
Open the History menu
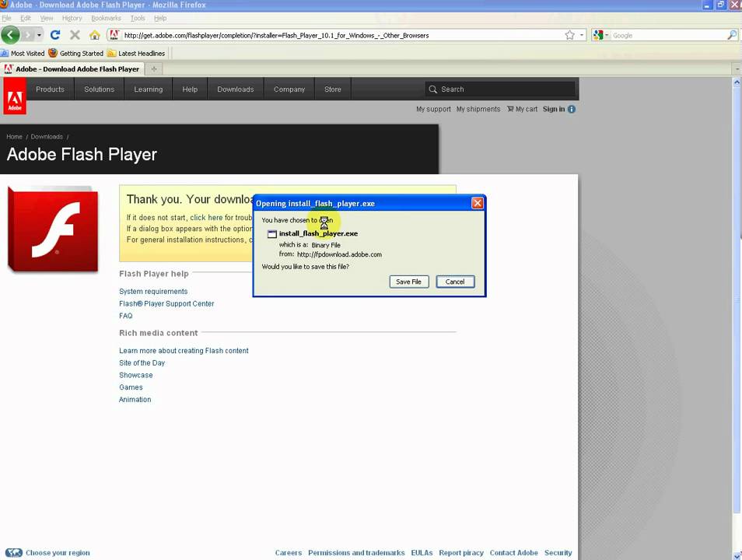72,18
